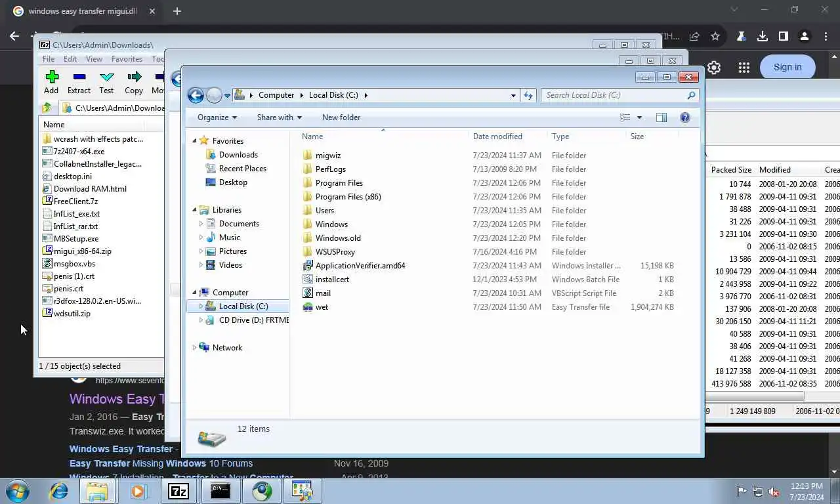Open Internet Explorer from taskbar
The width and height of the screenshot is (840, 504).
point(59,491)
